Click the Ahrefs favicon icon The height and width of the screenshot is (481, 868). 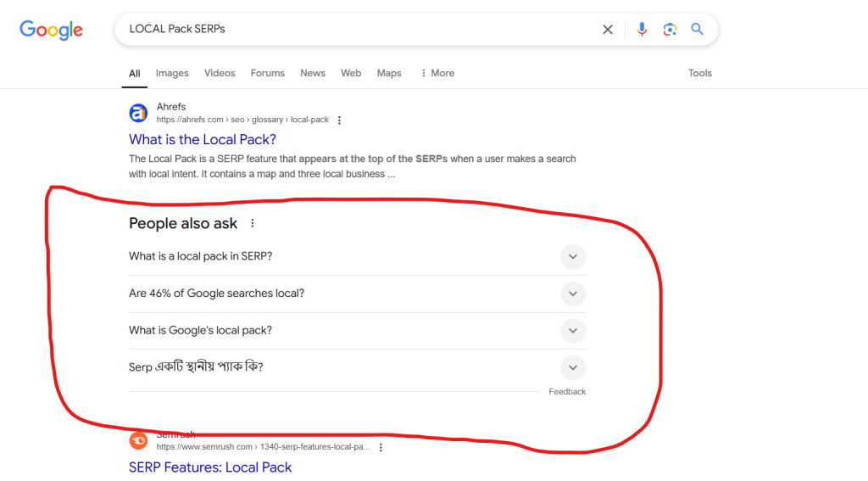138,113
